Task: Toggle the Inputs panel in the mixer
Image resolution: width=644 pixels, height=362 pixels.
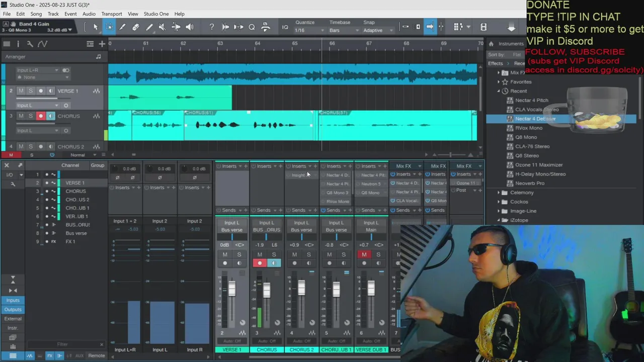Action: 13,300
